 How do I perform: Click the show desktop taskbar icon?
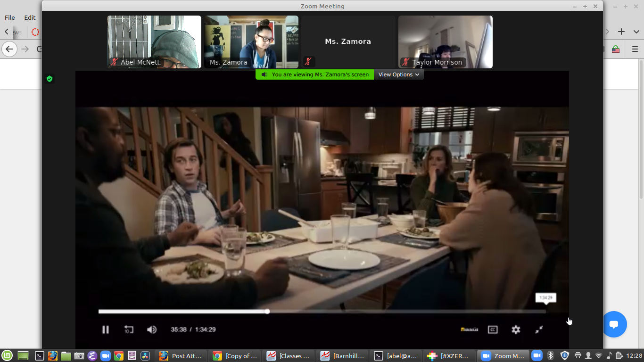[x=23, y=356]
